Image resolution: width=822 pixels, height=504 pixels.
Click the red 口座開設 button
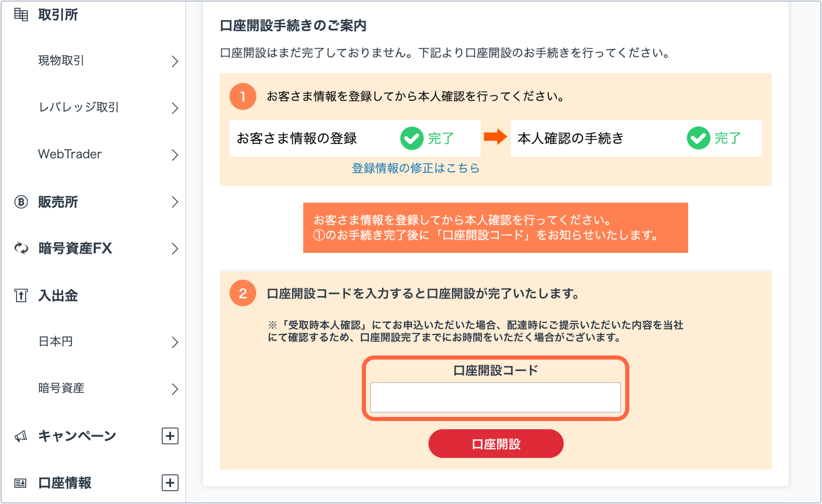tap(496, 444)
